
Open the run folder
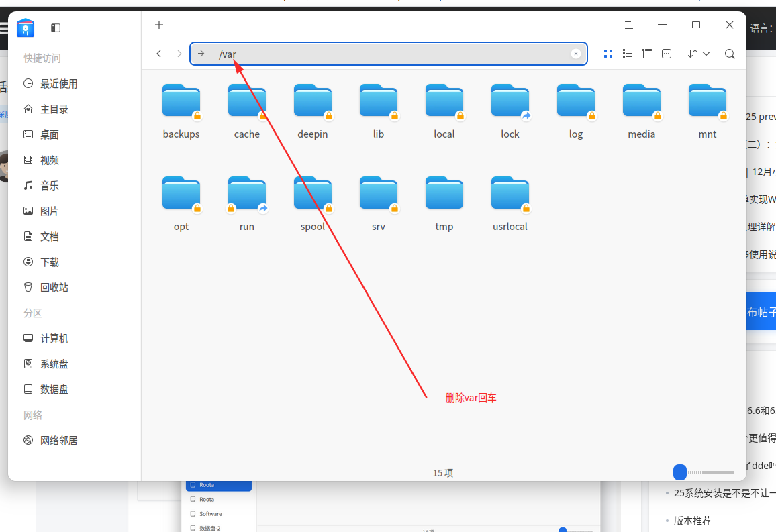click(247, 204)
